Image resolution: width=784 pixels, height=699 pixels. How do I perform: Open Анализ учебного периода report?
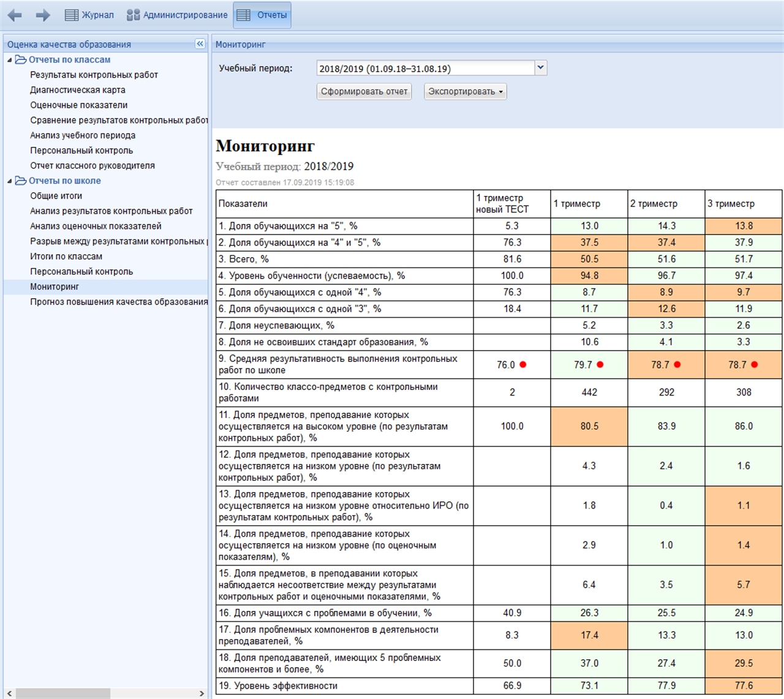[x=83, y=135]
